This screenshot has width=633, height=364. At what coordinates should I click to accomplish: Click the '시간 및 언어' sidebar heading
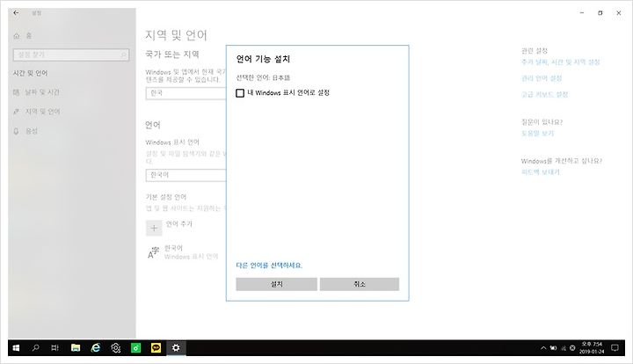click(30, 73)
